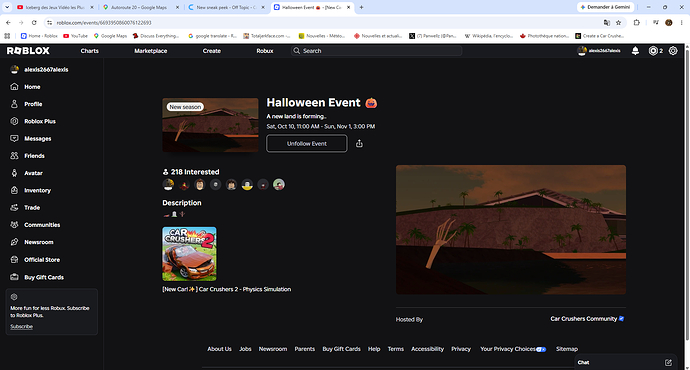Open the Jobs footer link
Viewport: 690px width, 370px height.
[245, 349]
